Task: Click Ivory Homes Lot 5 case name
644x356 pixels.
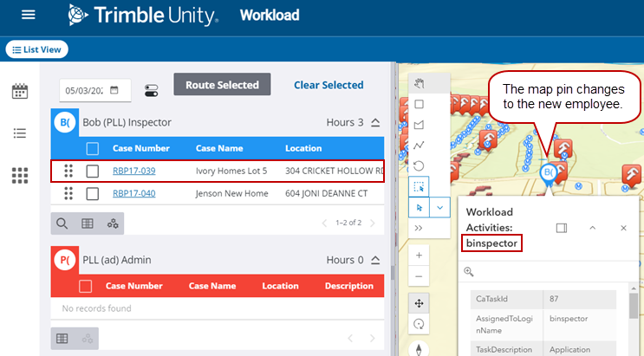Action: [231, 171]
